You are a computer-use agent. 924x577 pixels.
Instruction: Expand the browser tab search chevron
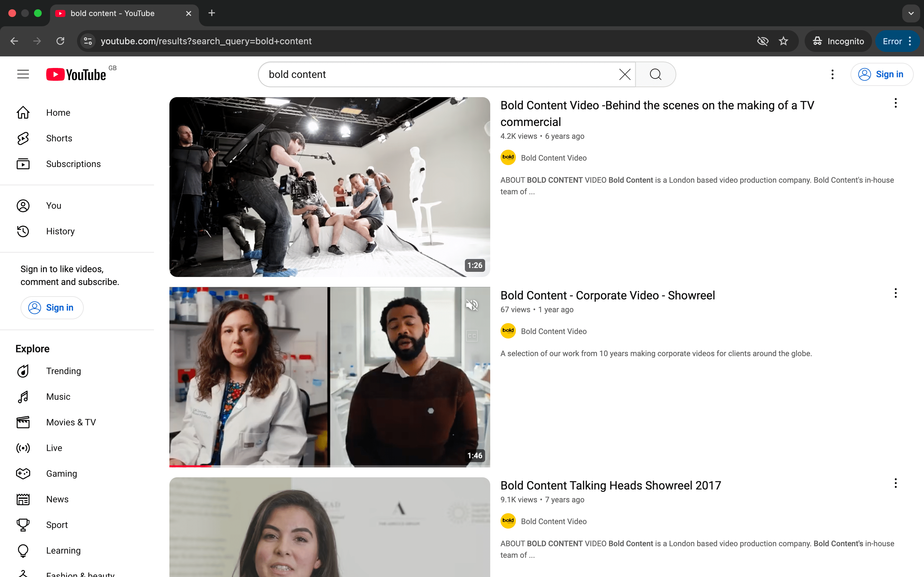(x=911, y=13)
